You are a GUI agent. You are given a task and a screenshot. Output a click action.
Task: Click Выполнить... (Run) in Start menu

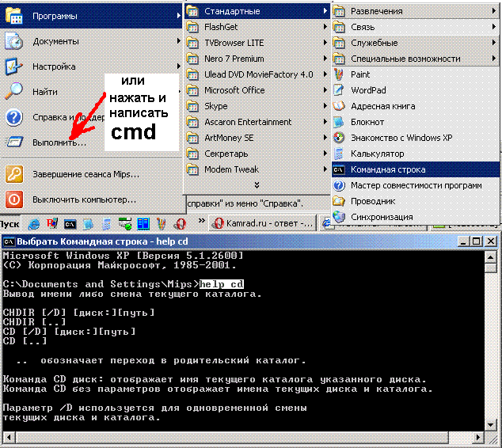59,142
